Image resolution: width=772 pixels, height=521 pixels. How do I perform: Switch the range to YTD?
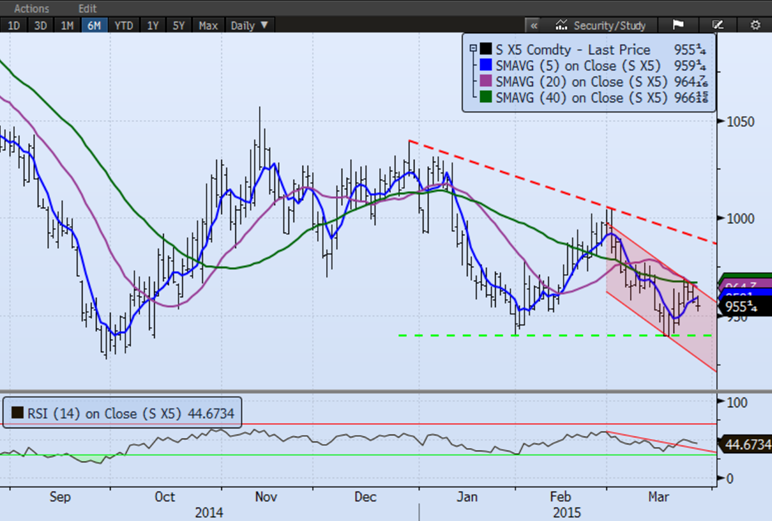[x=124, y=25]
